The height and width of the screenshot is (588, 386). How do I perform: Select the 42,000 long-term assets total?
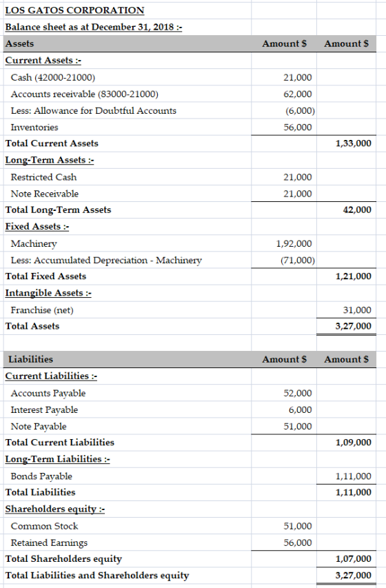(x=357, y=210)
